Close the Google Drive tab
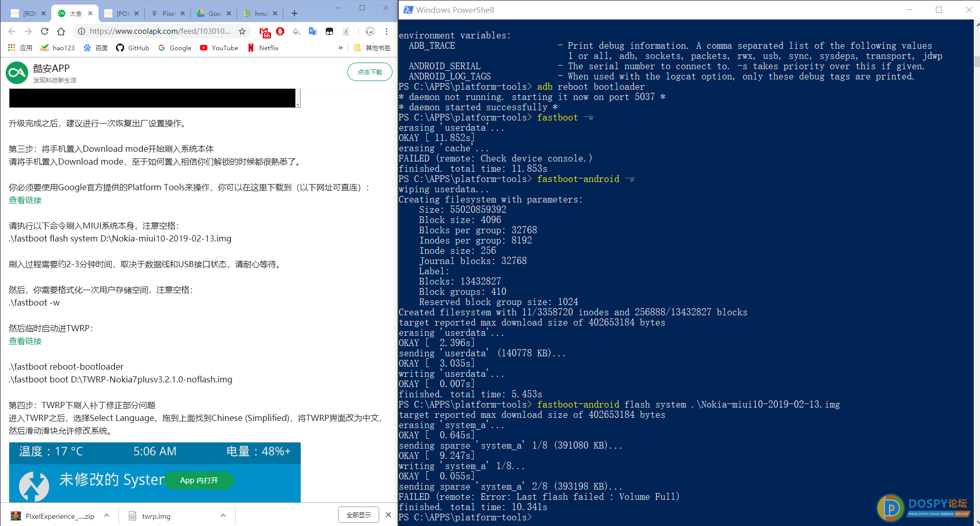Viewport: 980px width, 526px height. click(x=229, y=13)
